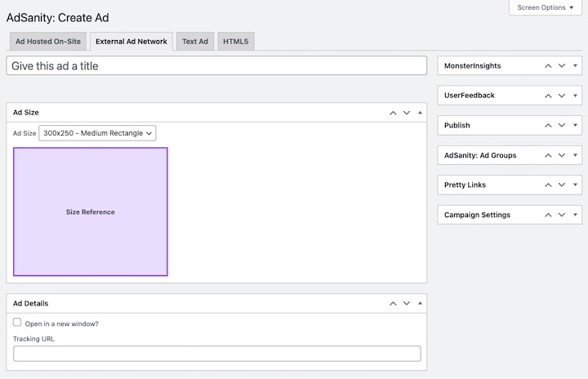The width and height of the screenshot is (588, 379).
Task: Move the MonsterInsights box down
Action: (x=562, y=65)
